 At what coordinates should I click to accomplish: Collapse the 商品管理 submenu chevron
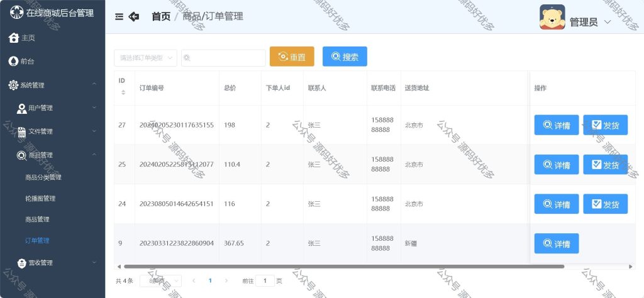(x=94, y=154)
